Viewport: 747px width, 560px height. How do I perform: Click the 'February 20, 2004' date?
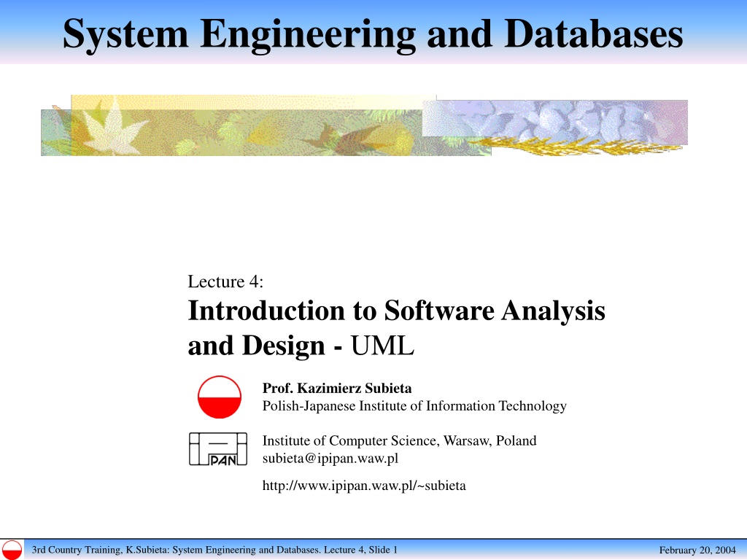[697, 551]
